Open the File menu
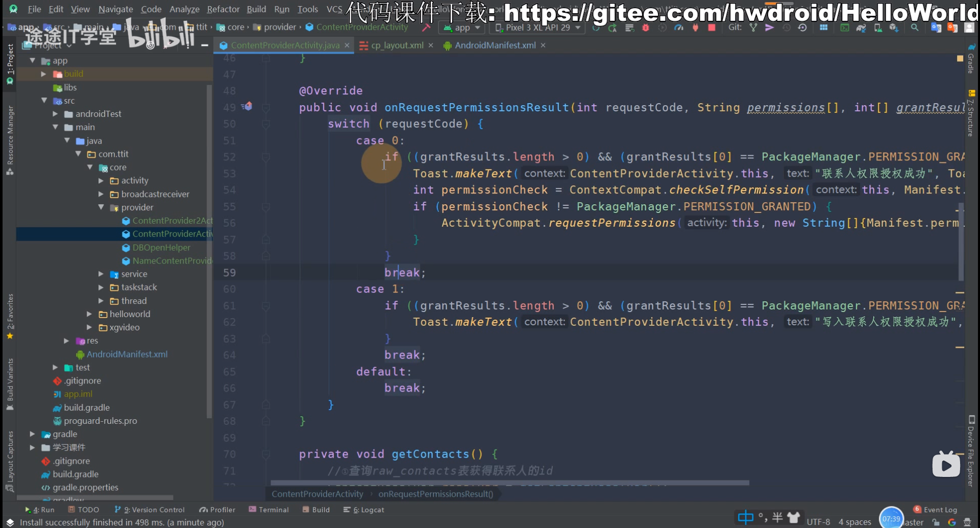 point(34,9)
